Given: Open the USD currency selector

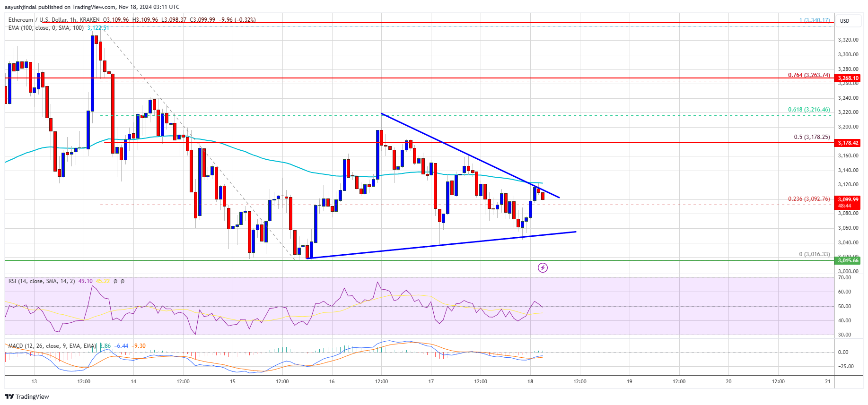Looking at the screenshot, I should 844,21.
